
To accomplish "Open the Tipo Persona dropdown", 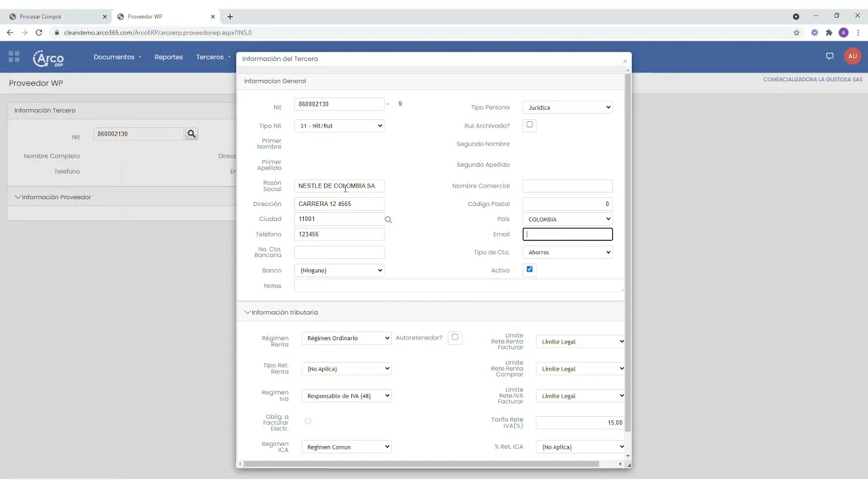I will (568, 107).
